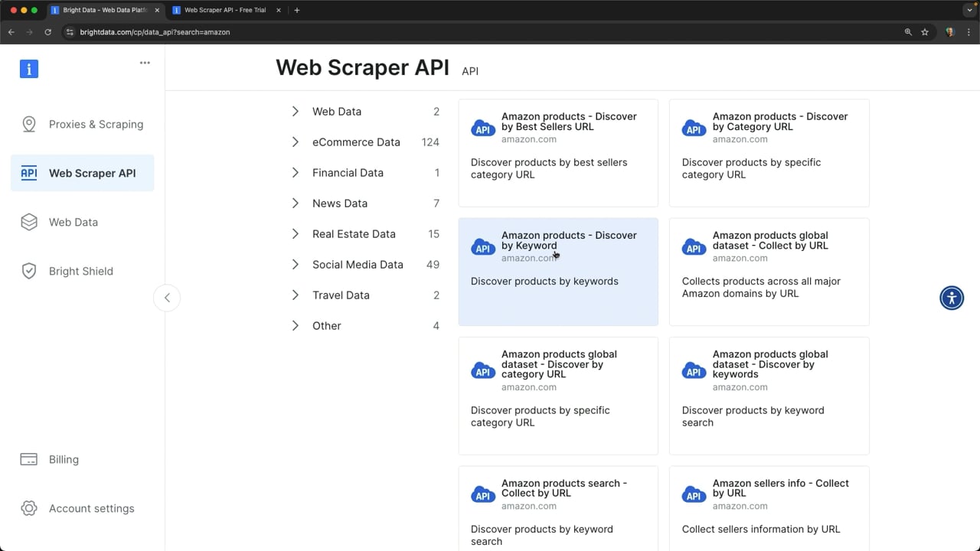Viewport: 980px width, 551px height.
Task: Click API icon of products Discover by Keyword
Action: (x=483, y=246)
